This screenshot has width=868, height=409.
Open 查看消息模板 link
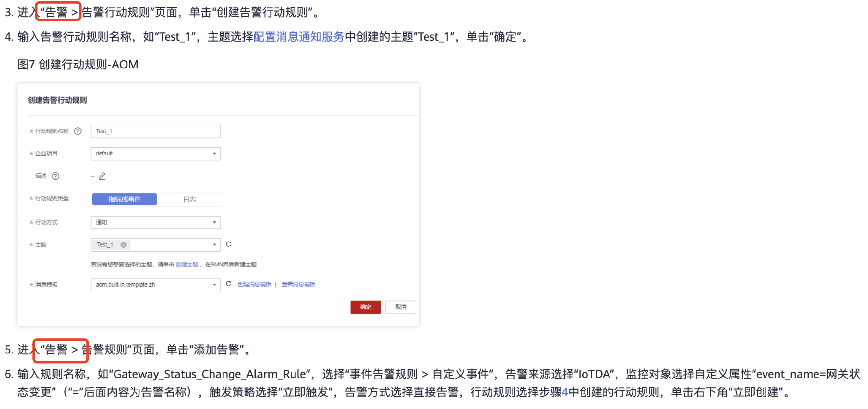tap(298, 284)
